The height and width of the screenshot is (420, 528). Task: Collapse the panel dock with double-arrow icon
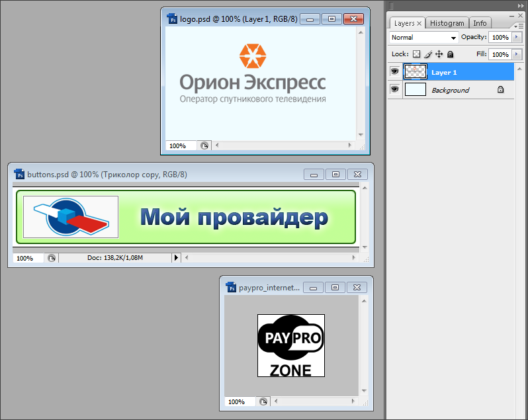coord(521,6)
